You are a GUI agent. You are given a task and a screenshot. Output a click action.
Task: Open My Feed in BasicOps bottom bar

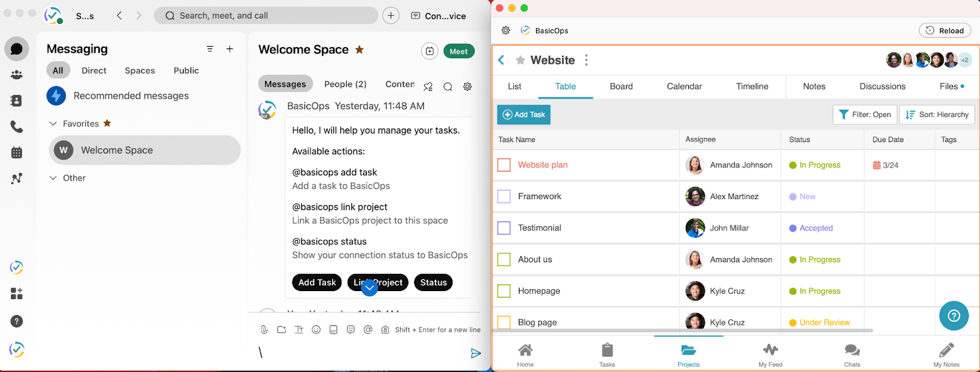[771, 355]
